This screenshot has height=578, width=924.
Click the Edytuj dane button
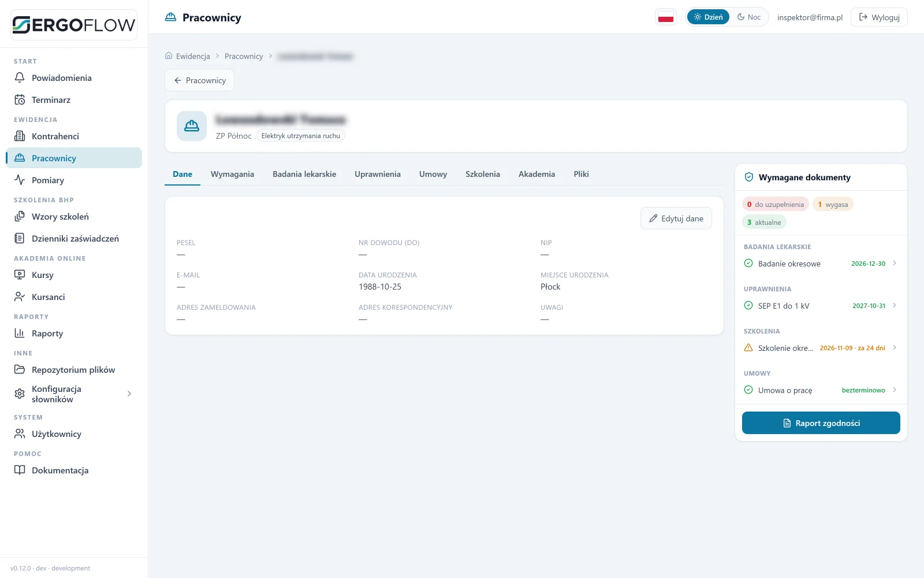click(676, 218)
